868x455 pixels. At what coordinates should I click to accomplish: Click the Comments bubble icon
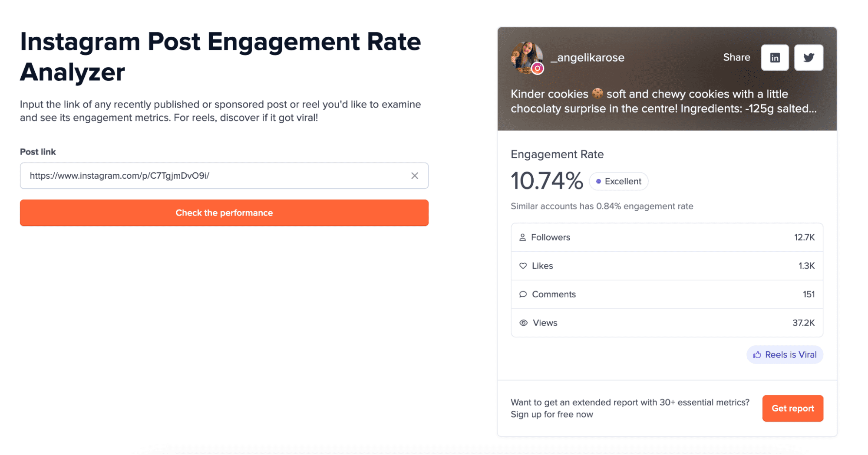coord(523,295)
